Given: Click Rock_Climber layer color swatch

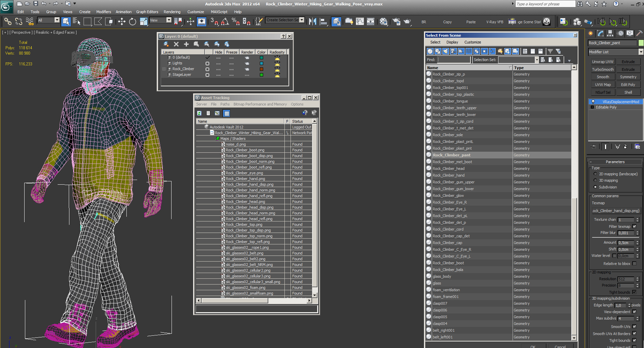Looking at the screenshot, I should coord(261,69).
